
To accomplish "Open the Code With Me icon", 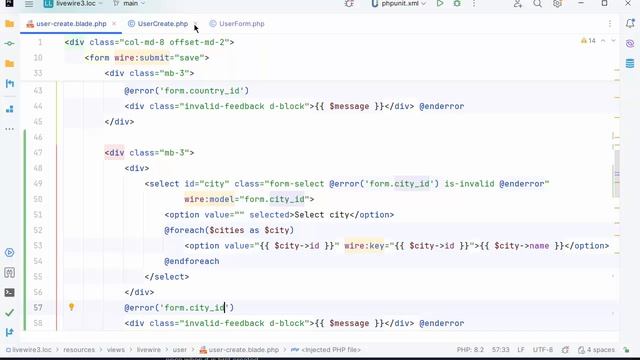I will pos(518,4).
